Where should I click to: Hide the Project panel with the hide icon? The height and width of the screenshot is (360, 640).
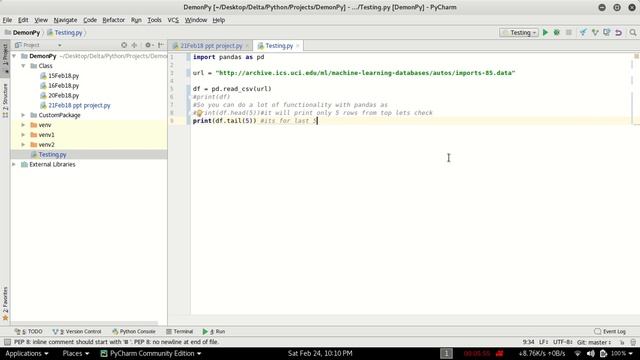coord(161,45)
